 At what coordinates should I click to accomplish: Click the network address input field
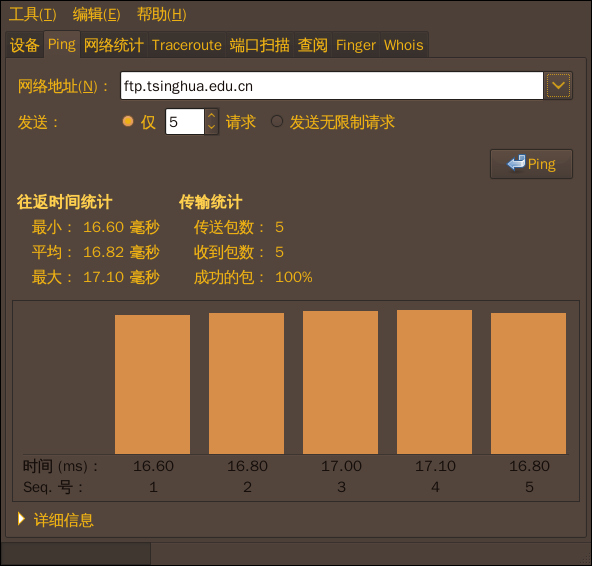click(x=331, y=86)
